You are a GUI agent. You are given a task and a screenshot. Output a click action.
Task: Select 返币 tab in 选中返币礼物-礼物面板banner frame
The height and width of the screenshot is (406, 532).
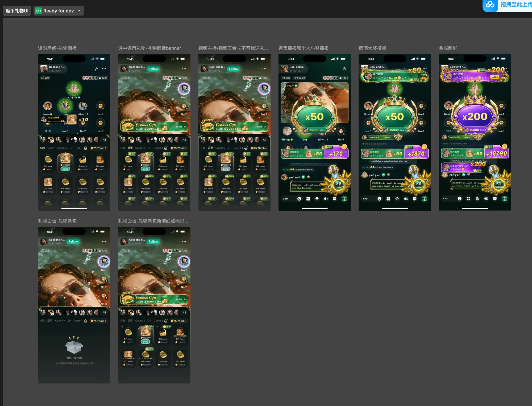[x=130, y=148]
